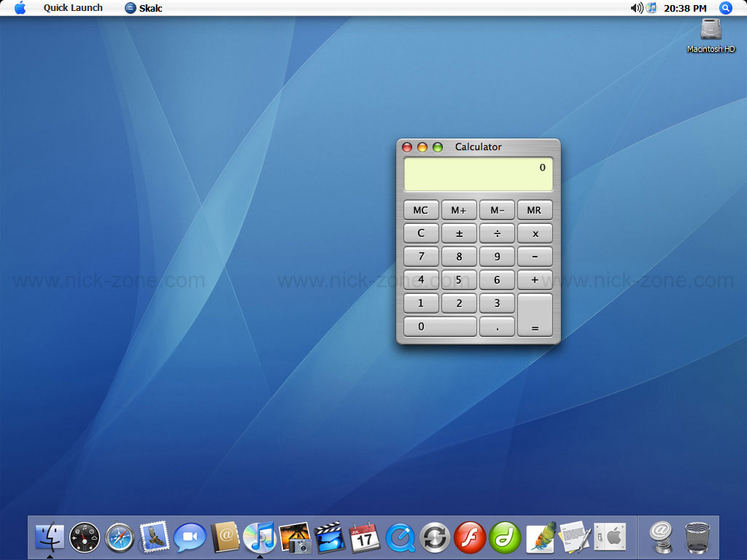Open iCal calendar showing 17
The image size is (747, 560).
(365, 537)
